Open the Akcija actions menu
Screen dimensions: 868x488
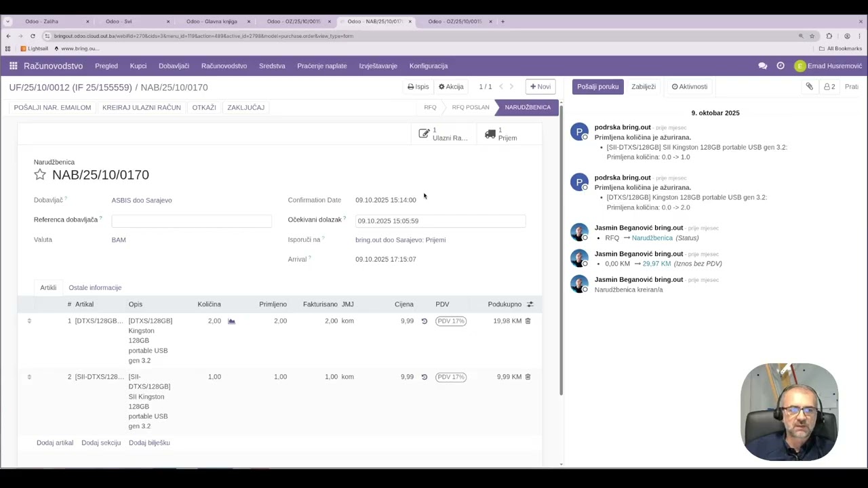pyautogui.click(x=451, y=87)
